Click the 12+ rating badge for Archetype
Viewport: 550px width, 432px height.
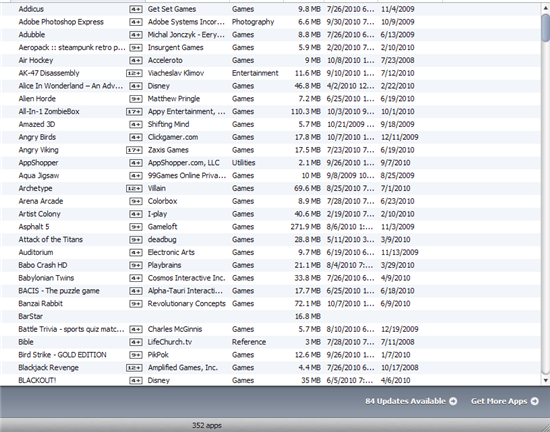(x=134, y=189)
